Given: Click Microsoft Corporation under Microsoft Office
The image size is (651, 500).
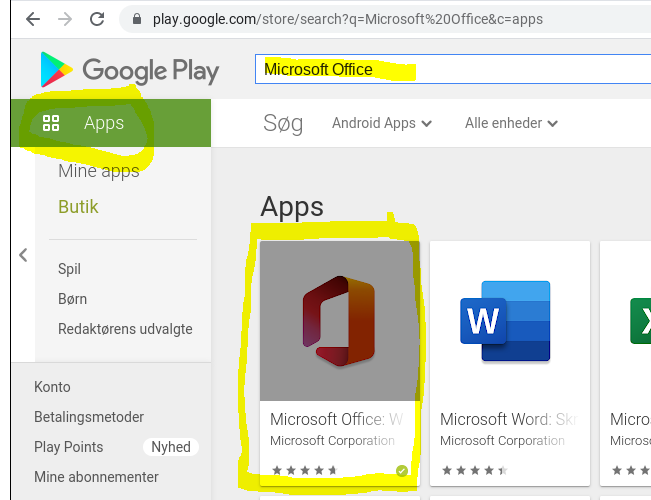Looking at the screenshot, I should tap(332, 441).
